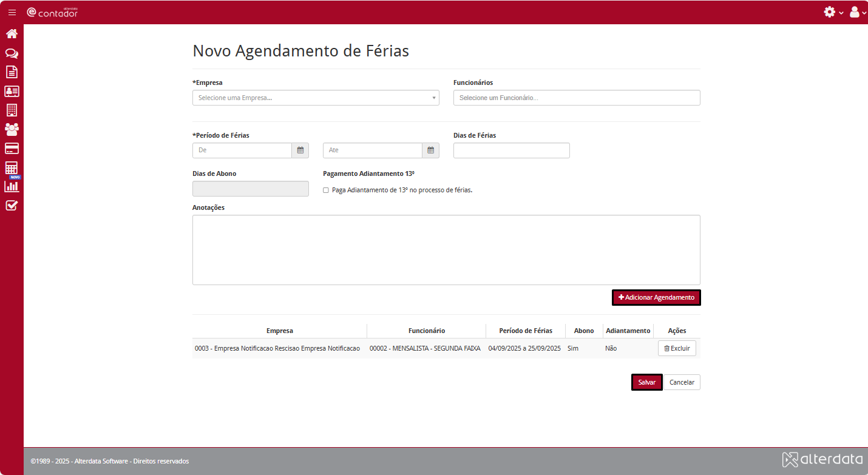Open the people group sidebar icon
This screenshot has width=868, height=475.
click(12, 129)
